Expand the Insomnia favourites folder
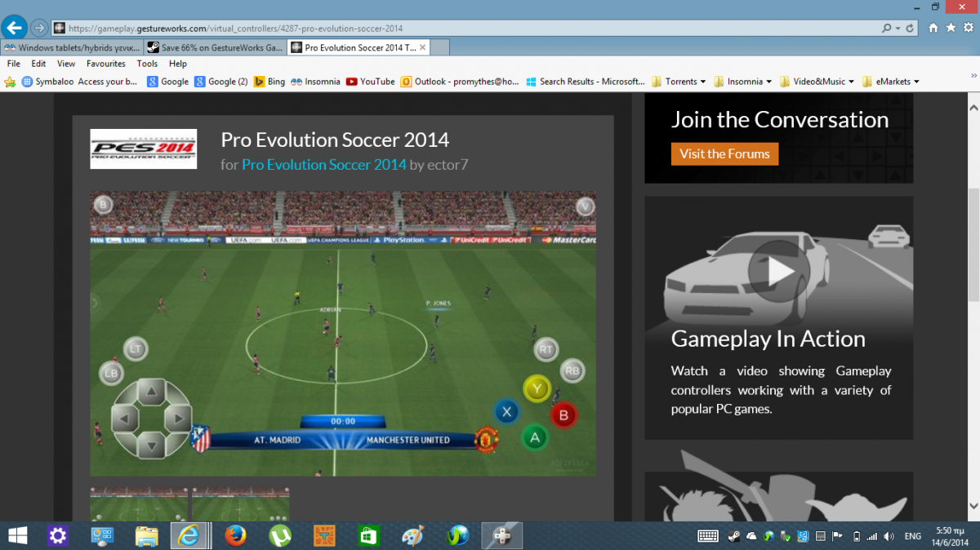 [x=743, y=82]
